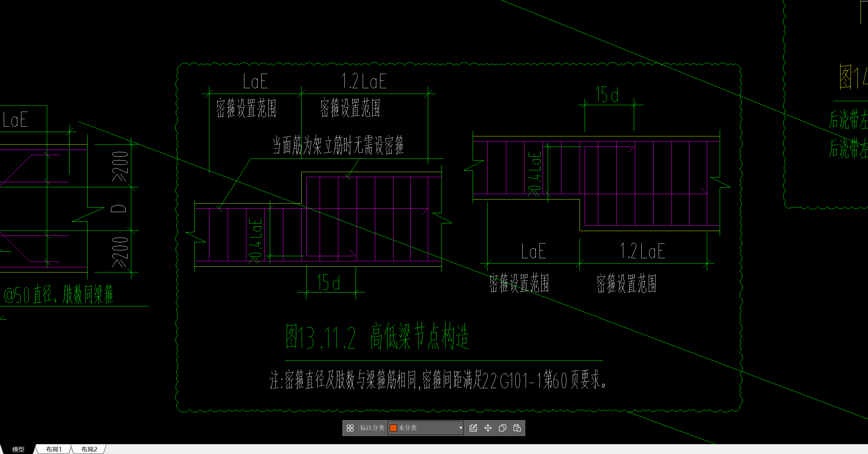The height and width of the screenshot is (454, 868).
Task: Open the 未分类 annotation category dropdown
Action: click(x=460, y=428)
